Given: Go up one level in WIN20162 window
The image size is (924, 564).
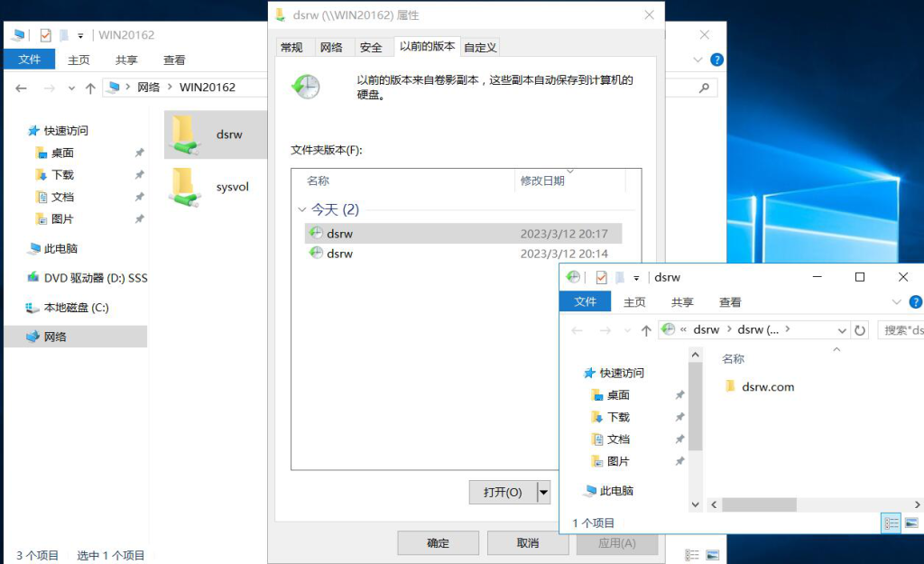Looking at the screenshot, I should pyautogui.click(x=90, y=88).
